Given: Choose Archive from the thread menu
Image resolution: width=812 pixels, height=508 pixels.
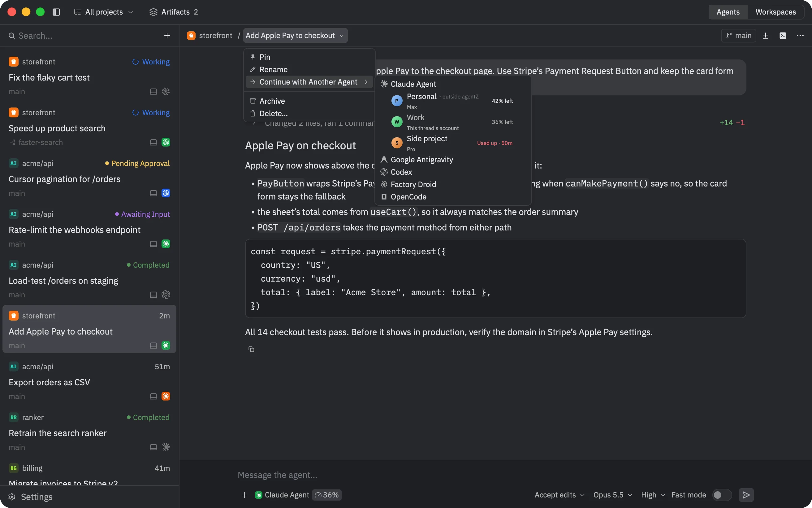Looking at the screenshot, I should [x=309, y=101].
